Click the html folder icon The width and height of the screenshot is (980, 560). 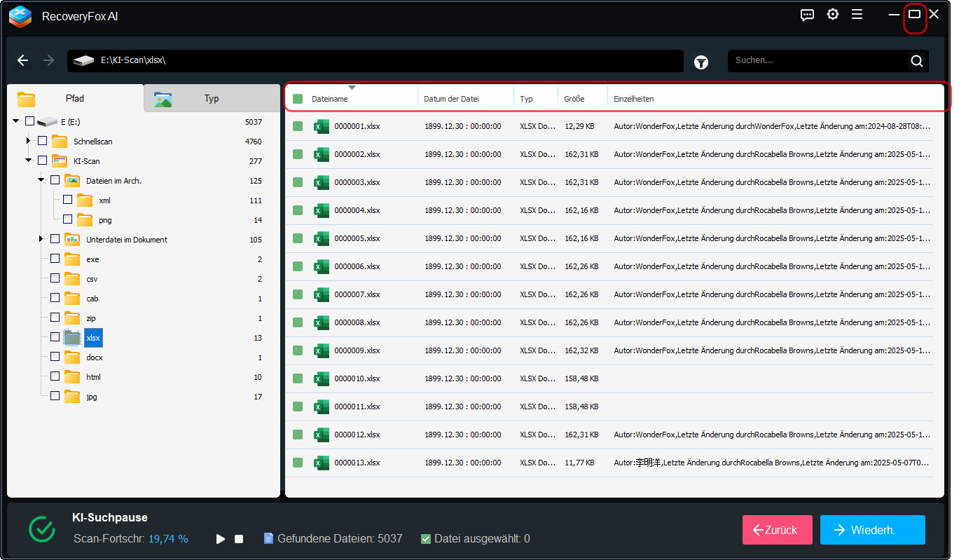pos(72,377)
